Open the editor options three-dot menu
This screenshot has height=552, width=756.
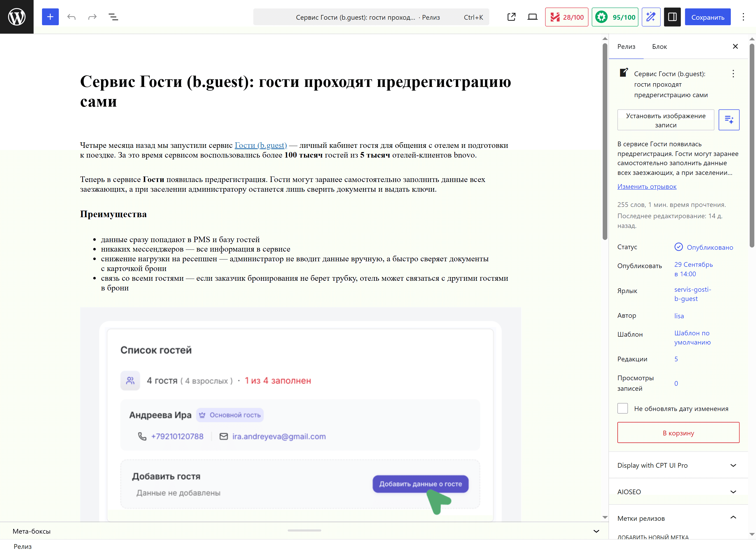(x=743, y=17)
